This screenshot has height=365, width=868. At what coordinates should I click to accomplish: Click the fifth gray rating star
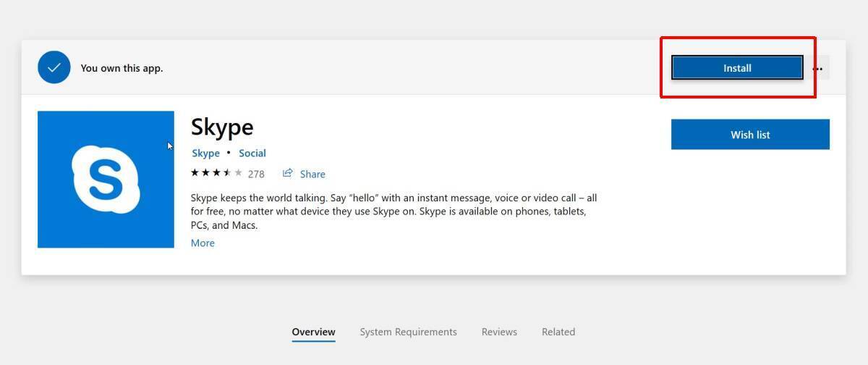click(238, 173)
